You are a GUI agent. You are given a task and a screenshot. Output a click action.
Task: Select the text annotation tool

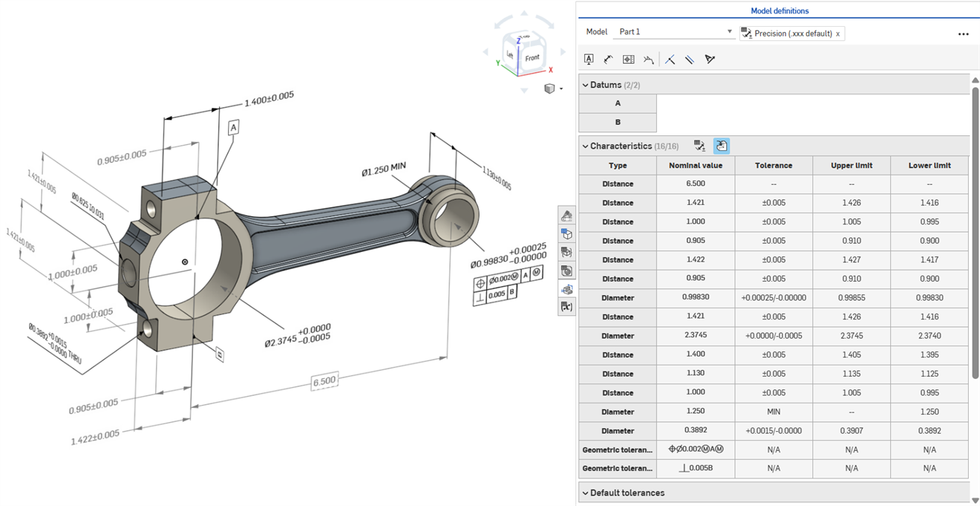(x=589, y=59)
